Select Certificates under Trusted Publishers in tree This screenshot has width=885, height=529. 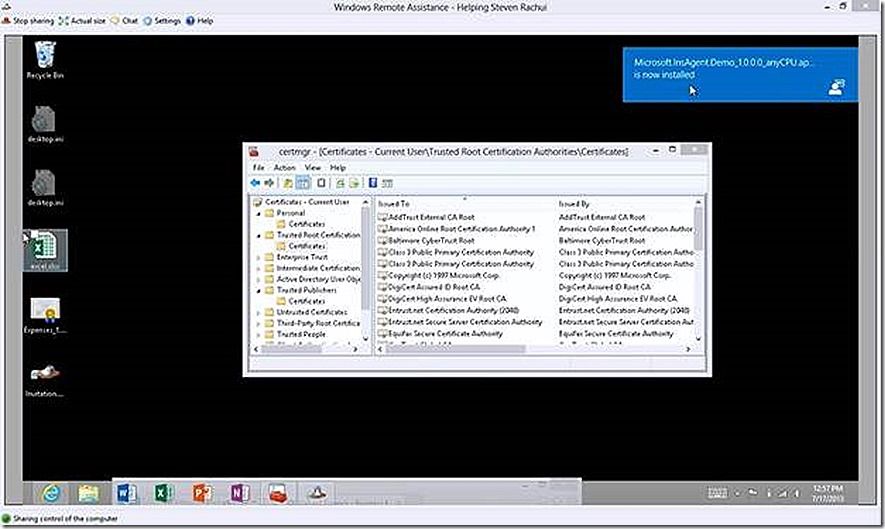(x=306, y=301)
